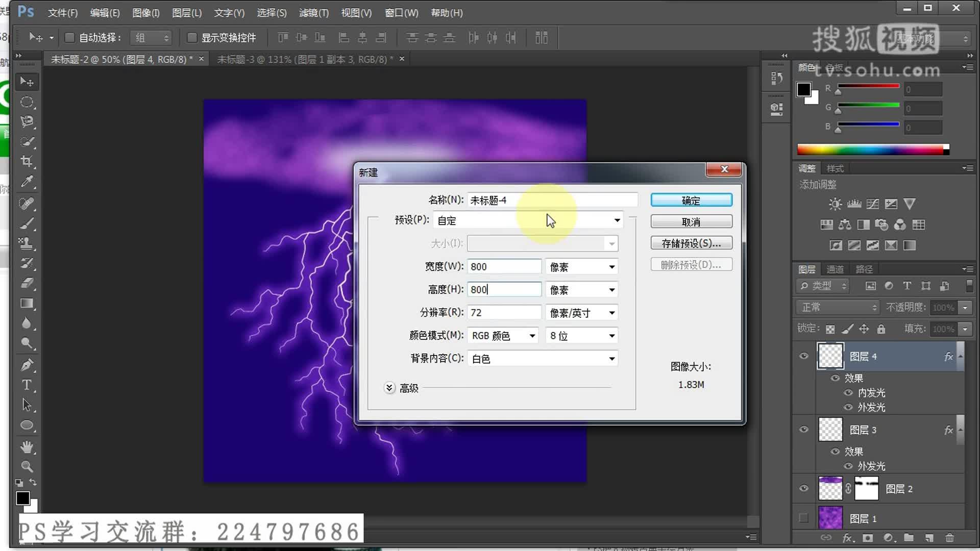Click the 存储预设 button
Viewport: 980px width, 551px height.
tap(691, 243)
